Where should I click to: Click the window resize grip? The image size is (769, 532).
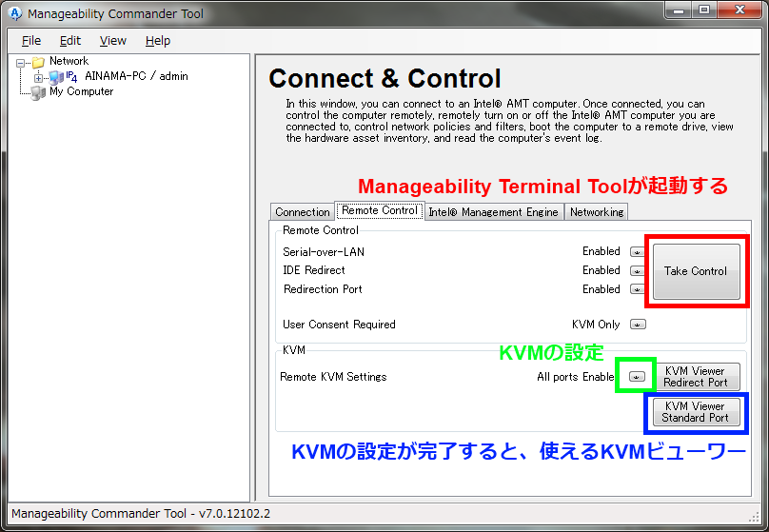point(755,517)
